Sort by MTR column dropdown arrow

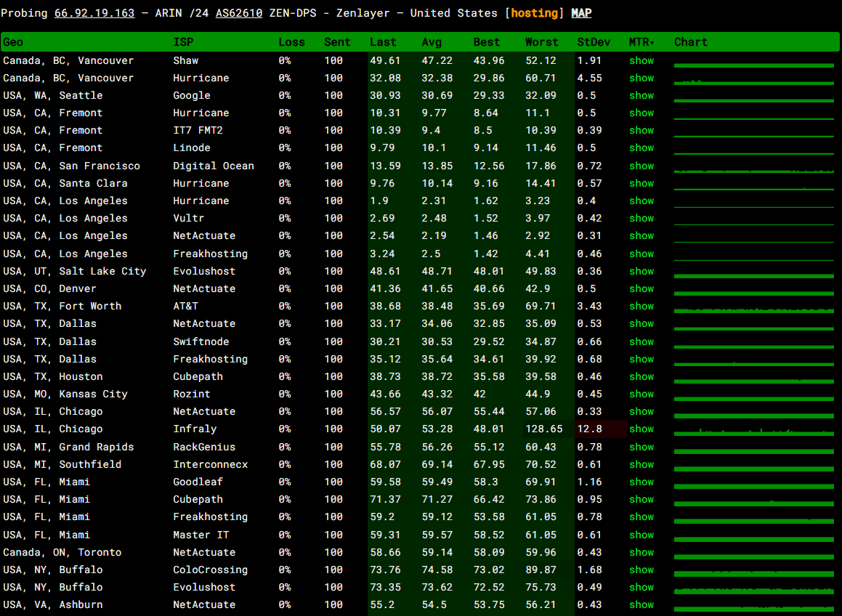pos(652,42)
